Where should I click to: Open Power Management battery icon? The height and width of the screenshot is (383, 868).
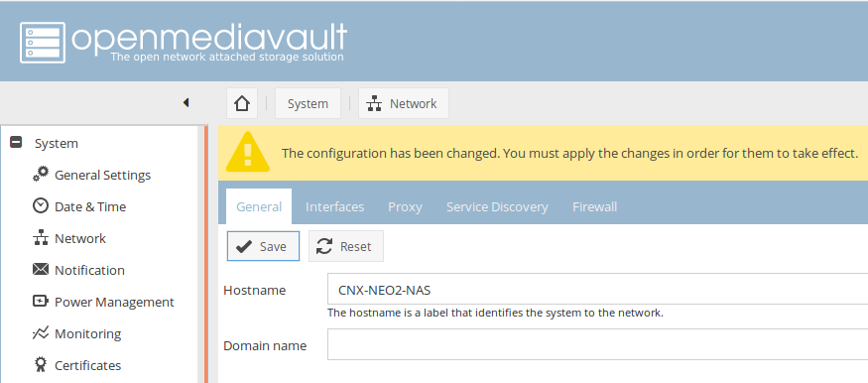point(41,301)
